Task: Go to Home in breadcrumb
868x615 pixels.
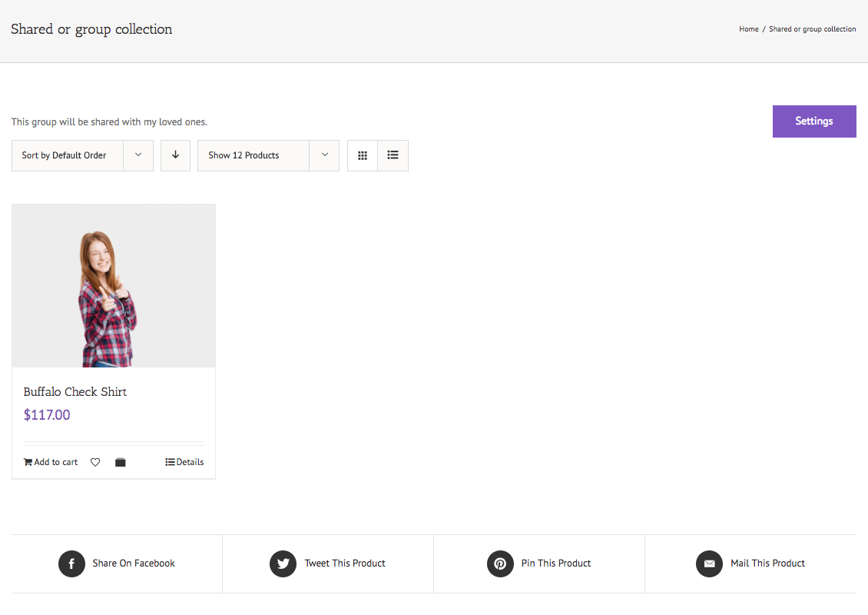Action: click(748, 29)
